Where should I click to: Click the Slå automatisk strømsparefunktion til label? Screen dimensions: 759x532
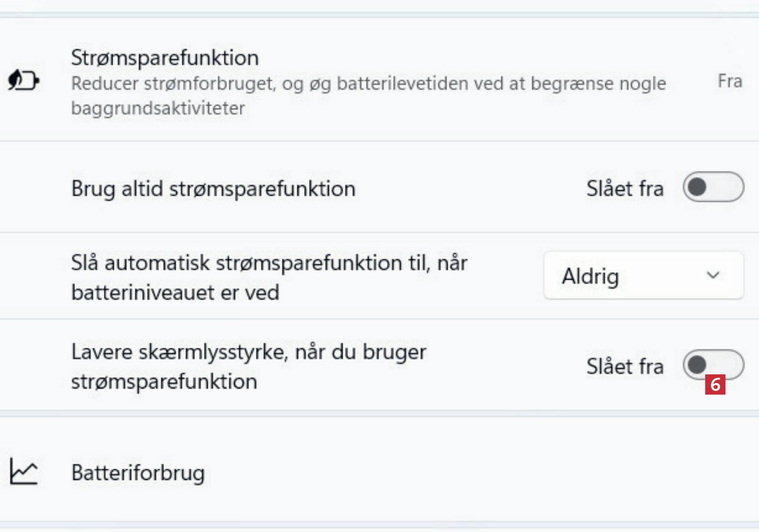[269, 263]
